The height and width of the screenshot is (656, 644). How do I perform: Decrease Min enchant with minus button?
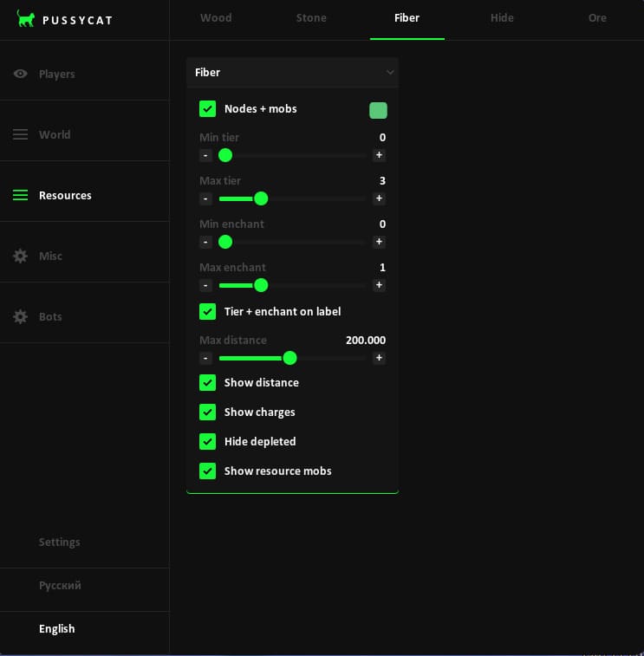pyautogui.click(x=205, y=242)
